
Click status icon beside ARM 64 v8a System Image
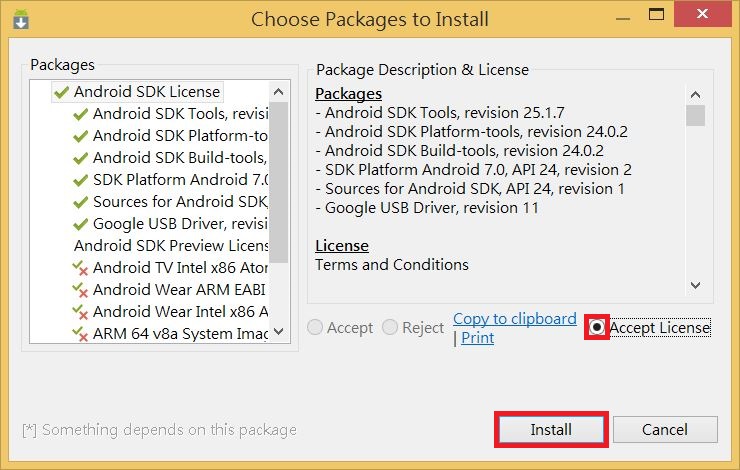tap(81, 334)
